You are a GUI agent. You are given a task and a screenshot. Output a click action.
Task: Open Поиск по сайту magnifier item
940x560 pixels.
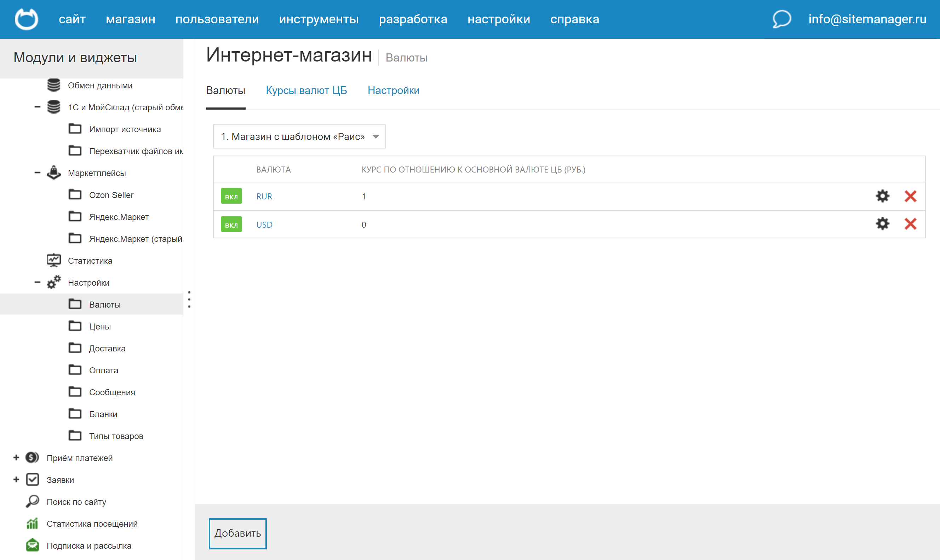76,502
